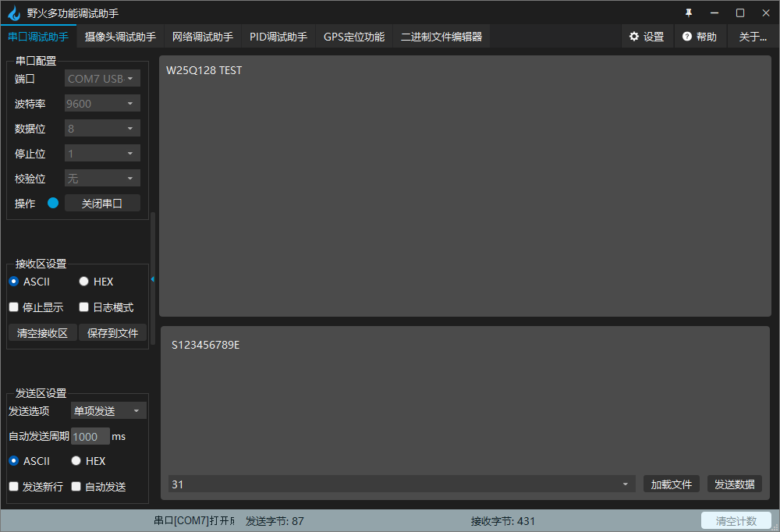Pin the window with the pushpin icon

(689, 12)
